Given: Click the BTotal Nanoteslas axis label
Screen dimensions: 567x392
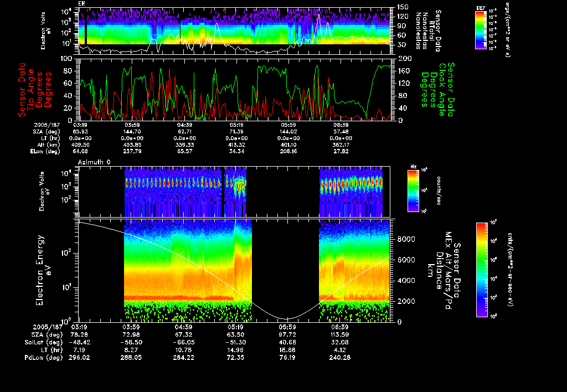Looking at the screenshot, I should [x=429, y=31].
